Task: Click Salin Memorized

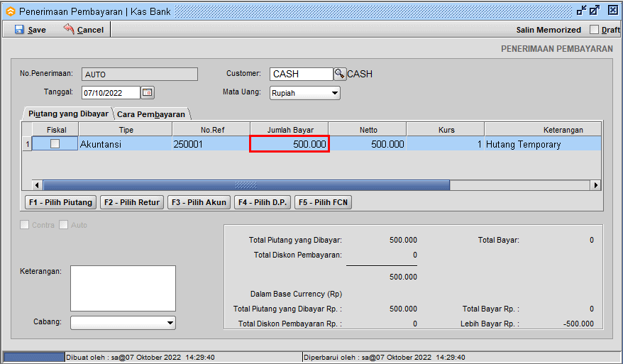Action: (x=548, y=30)
